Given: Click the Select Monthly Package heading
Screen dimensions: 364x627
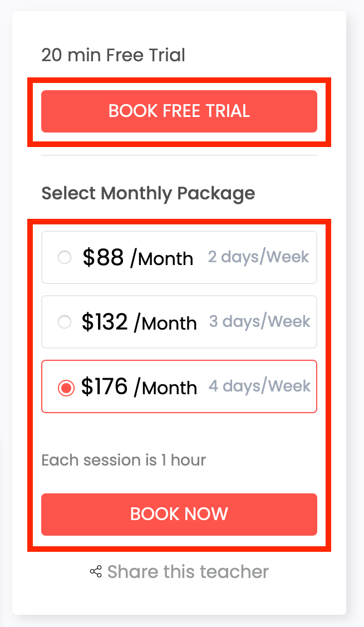Looking at the screenshot, I should (x=148, y=193).
